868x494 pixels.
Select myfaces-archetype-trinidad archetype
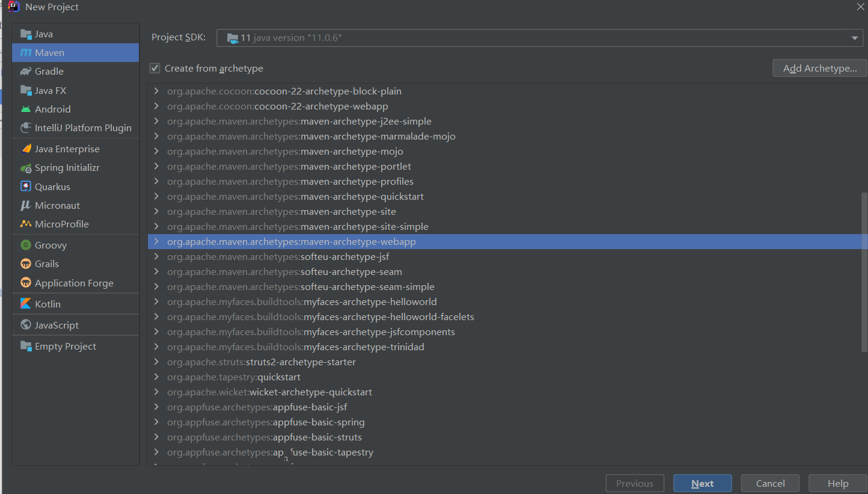(x=504, y=347)
